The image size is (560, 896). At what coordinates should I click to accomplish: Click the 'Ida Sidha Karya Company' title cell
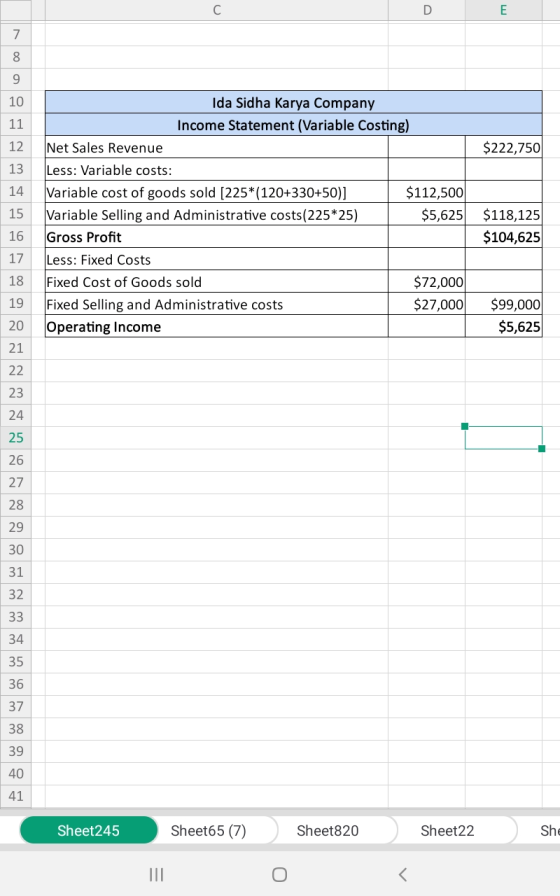(x=294, y=102)
